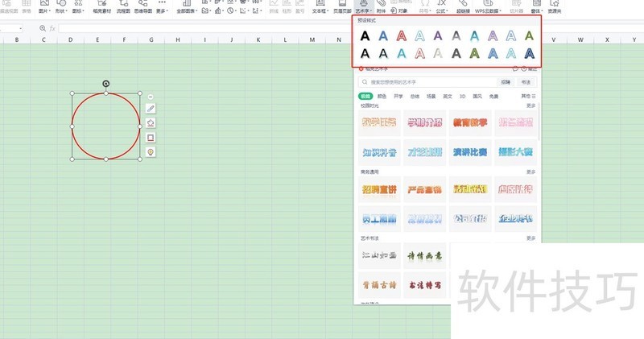The image size is (644, 339).
Task: Open the 其他 categories expander
Action: (526, 96)
